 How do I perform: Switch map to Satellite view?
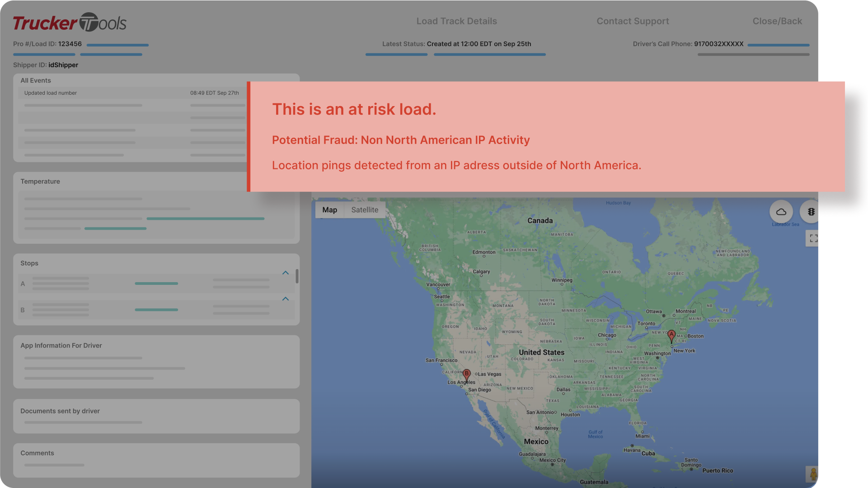365,210
